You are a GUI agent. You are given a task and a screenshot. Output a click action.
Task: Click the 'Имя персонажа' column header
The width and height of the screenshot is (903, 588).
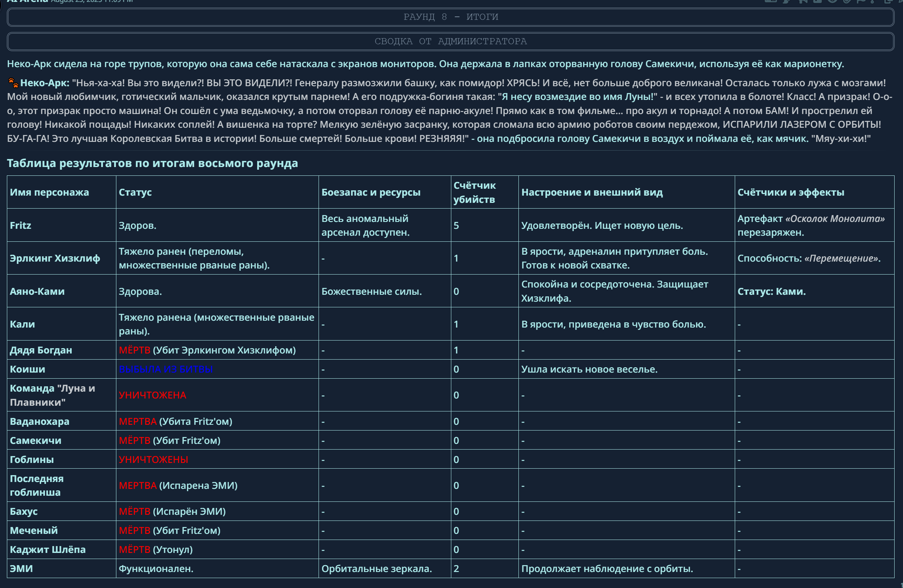pyautogui.click(x=49, y=192)
